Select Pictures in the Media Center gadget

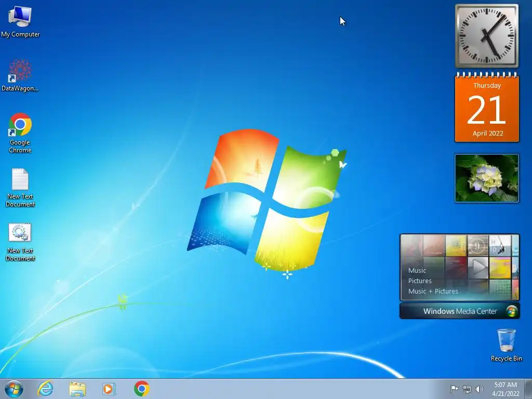(420, 281)
